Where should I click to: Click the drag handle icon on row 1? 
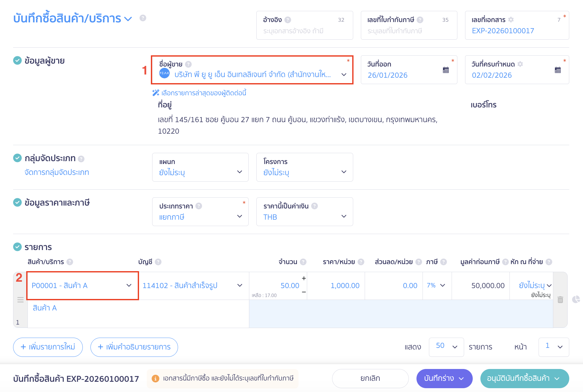coord(20,300)
